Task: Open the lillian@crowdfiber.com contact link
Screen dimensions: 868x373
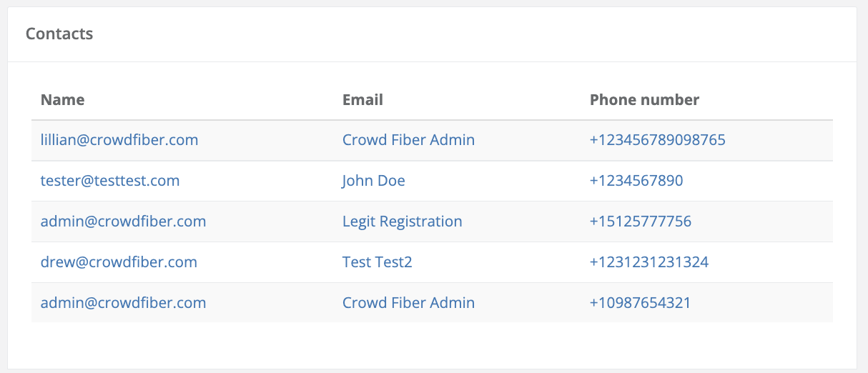Action: (119, 140)
